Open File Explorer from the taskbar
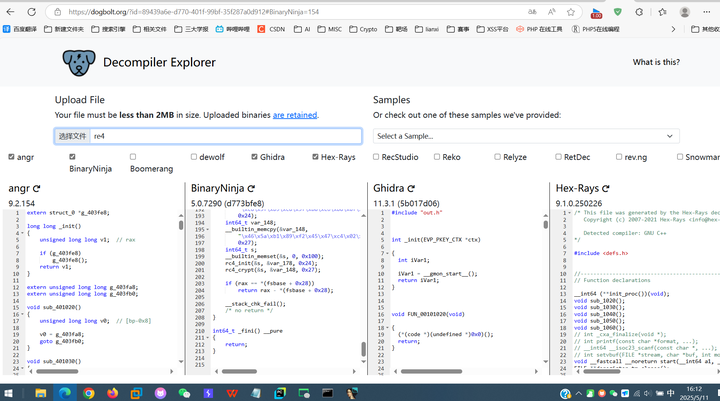 pos(40,393)
